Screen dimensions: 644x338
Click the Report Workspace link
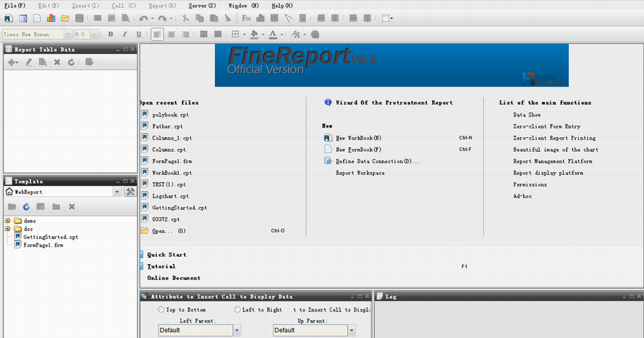click(x=360, y=173)
